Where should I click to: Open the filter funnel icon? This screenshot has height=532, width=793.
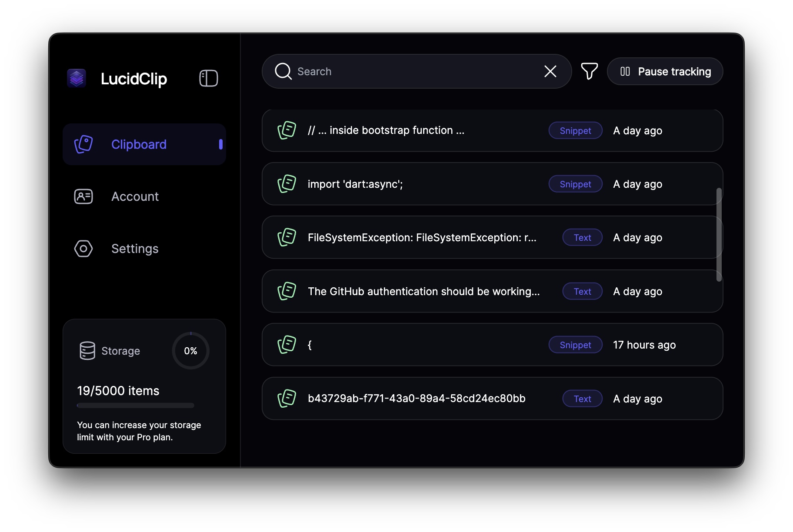pos(589,71)
